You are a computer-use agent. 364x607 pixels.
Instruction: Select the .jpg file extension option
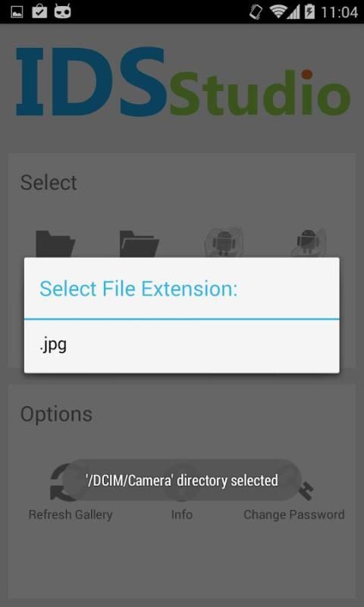182,346
